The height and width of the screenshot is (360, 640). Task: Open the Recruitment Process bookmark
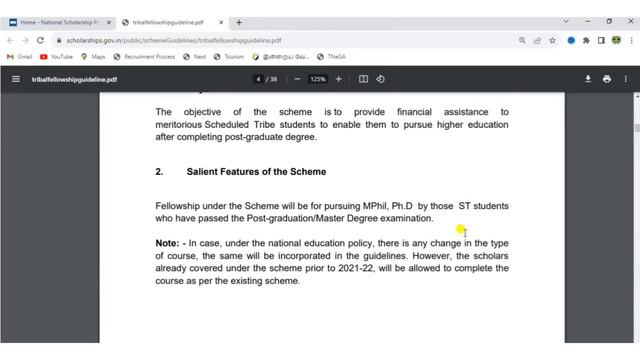tap(144, 57)
